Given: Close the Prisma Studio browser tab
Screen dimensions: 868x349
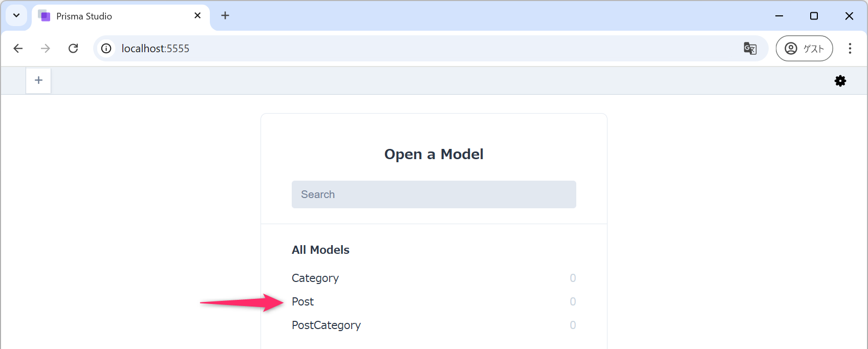Looking at the screenshot, I should 198,15.
